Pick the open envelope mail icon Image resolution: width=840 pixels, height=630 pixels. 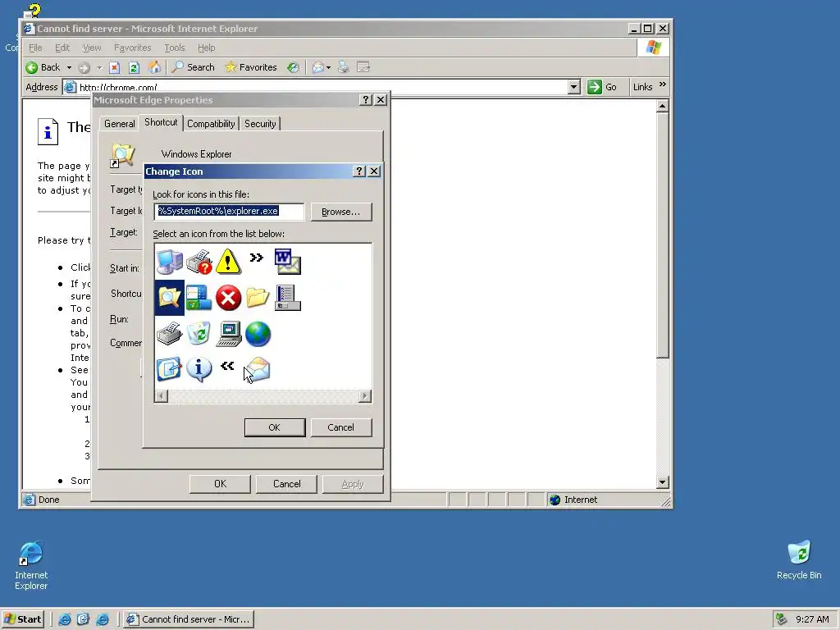click(x=258, y=369)
